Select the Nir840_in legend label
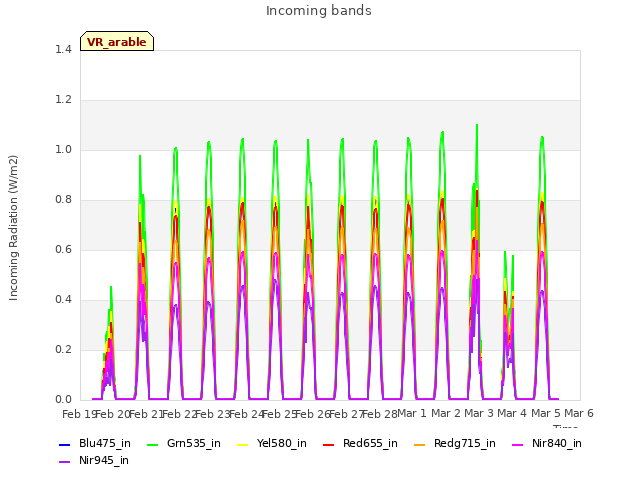 coord(557,443)
